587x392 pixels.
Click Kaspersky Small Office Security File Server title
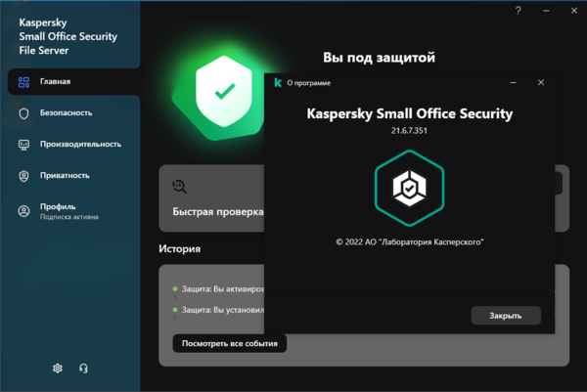click(x=68, y=36)
